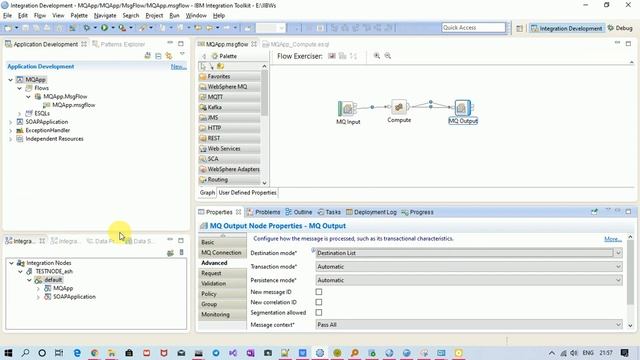
Task: Click the Open Perspective icon
Action: [x=519, y=28]
